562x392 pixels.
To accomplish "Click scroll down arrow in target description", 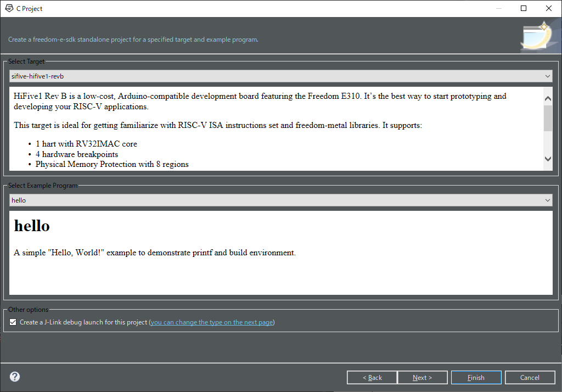I will click(548, 159).
